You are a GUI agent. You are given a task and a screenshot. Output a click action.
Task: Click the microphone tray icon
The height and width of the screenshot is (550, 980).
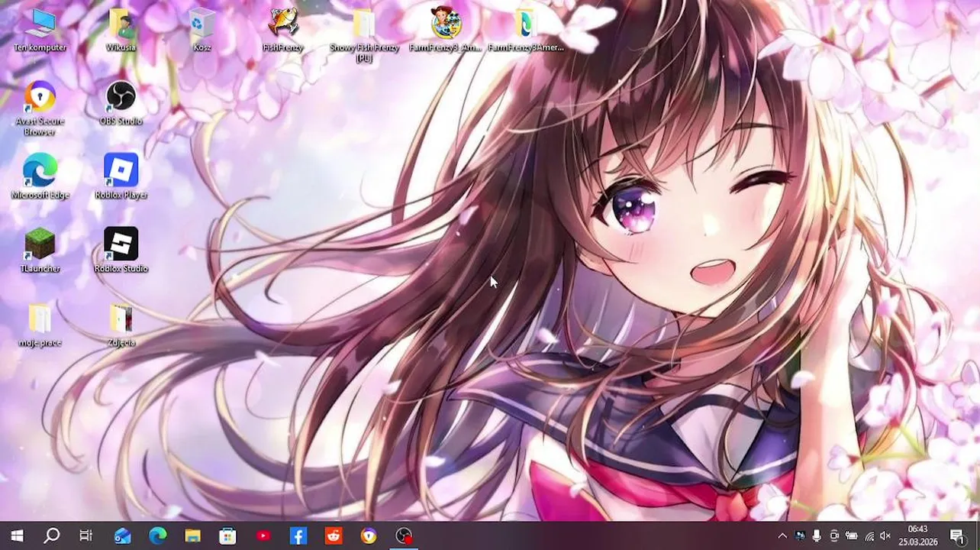(x=817, y=536)
